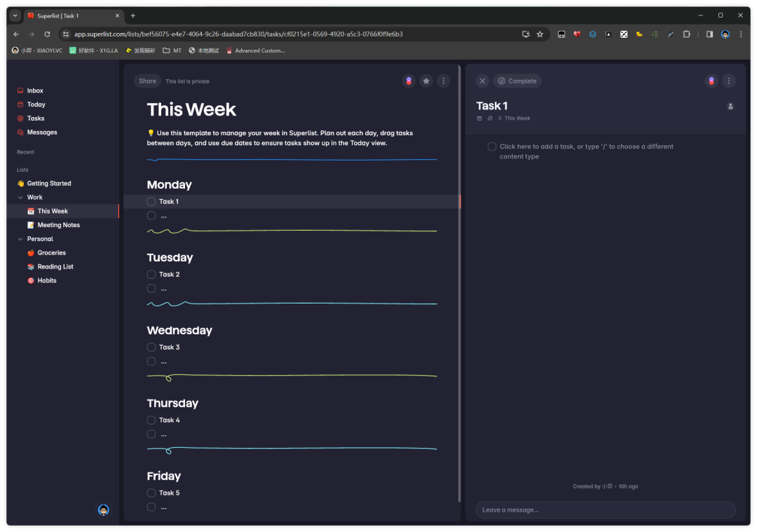Image resolution: width=757 pixels, height=532 pixels.
Task: Check the empty task checkbox under Monday
Action: [151, 216]
